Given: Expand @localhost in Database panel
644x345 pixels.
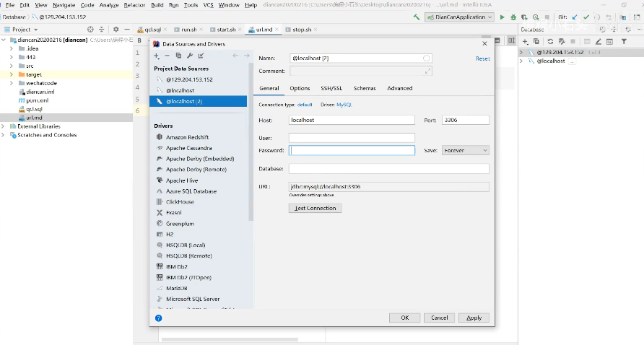Looking at the screenshot, I should tap(521, 61).
